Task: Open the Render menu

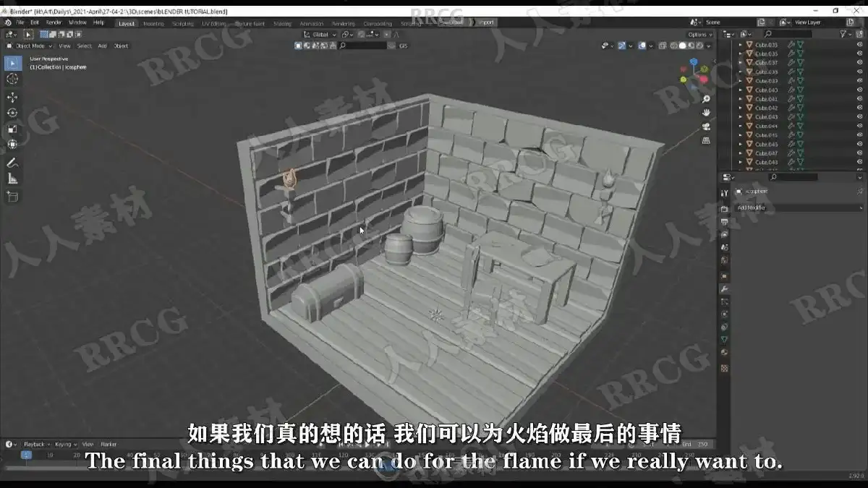Action: click(54, 22)
